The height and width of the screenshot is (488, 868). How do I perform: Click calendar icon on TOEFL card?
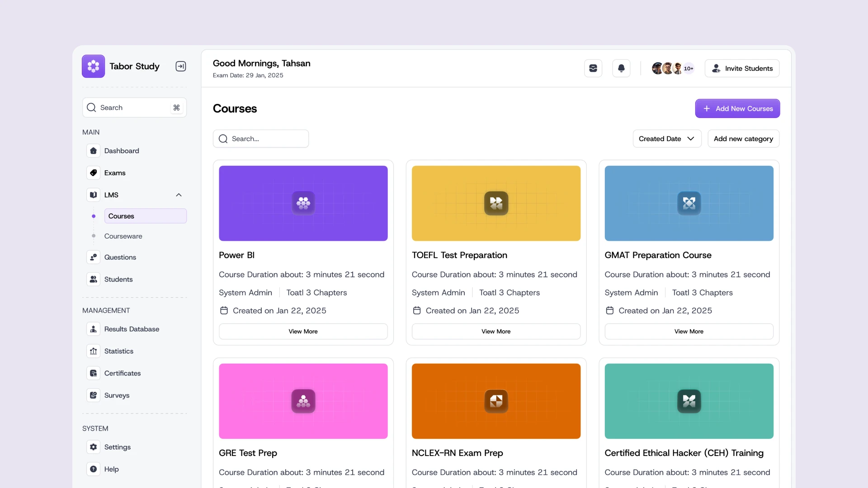(x=417, y=310)
